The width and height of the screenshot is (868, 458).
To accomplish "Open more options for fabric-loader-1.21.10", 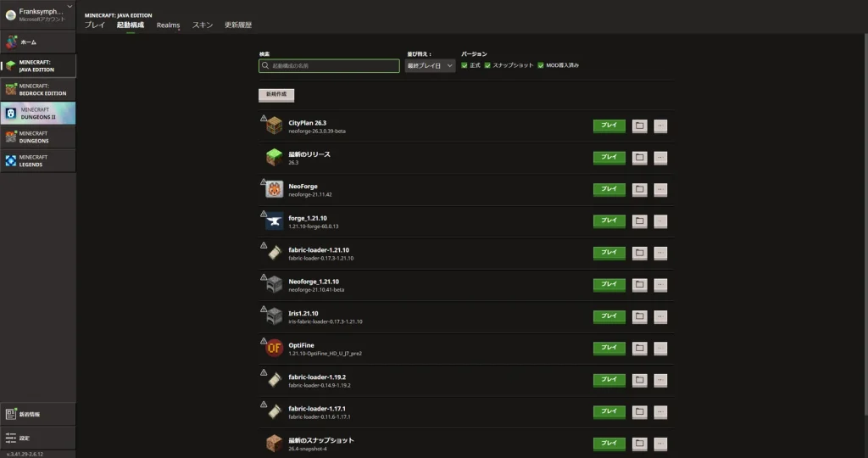I will pyautogui.click(x=660, y=253).
